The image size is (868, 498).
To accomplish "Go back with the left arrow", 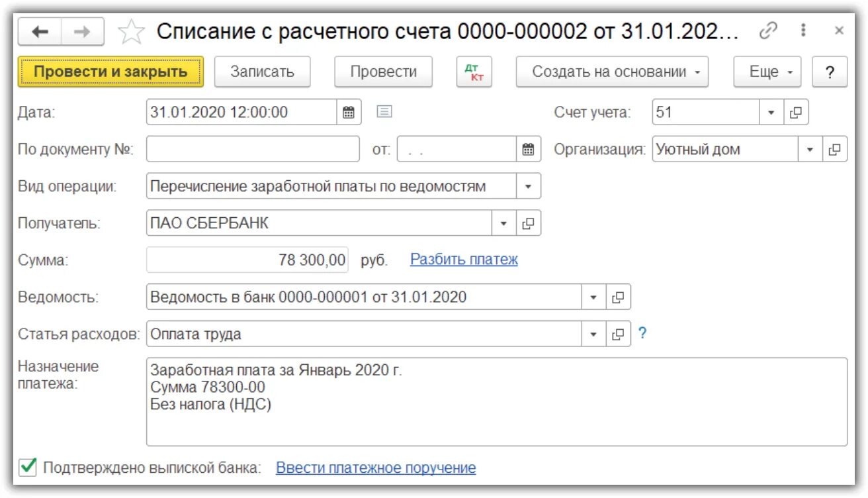I will [x=40, y=32].
